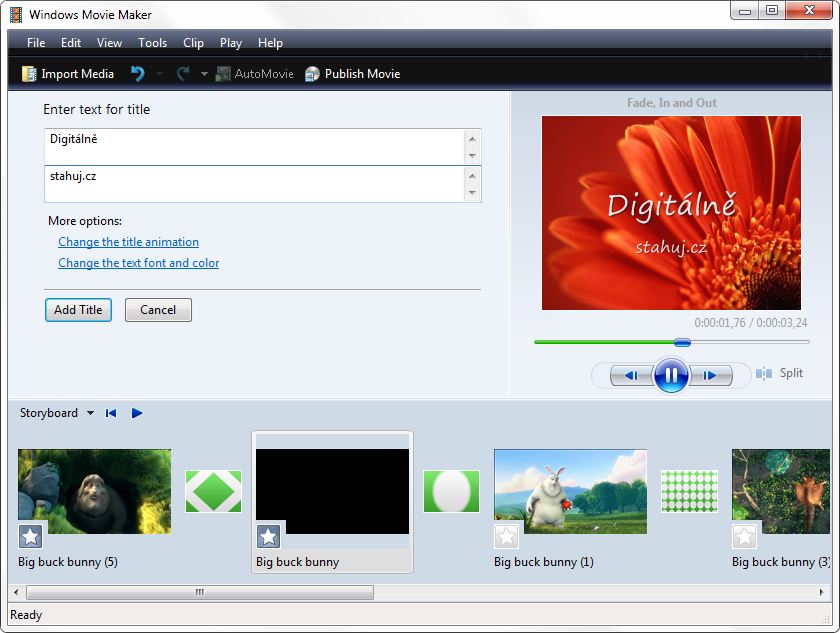Click the up arrow of the stahuj.cz field scrollbar
Screen dimensions: 840x633
[472, 176]
